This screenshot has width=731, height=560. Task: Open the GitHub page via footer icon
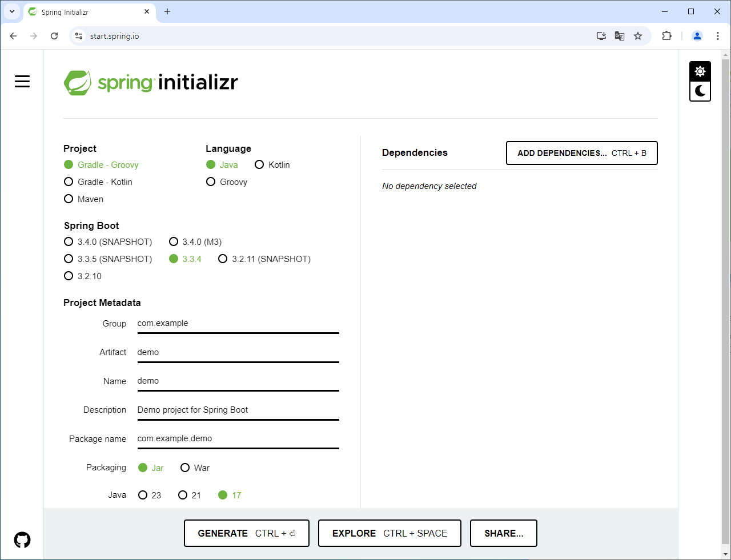[22, 538]
